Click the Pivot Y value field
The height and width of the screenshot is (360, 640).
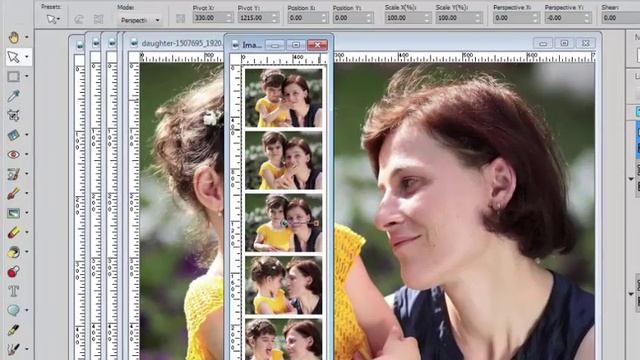tap(255, 18)
